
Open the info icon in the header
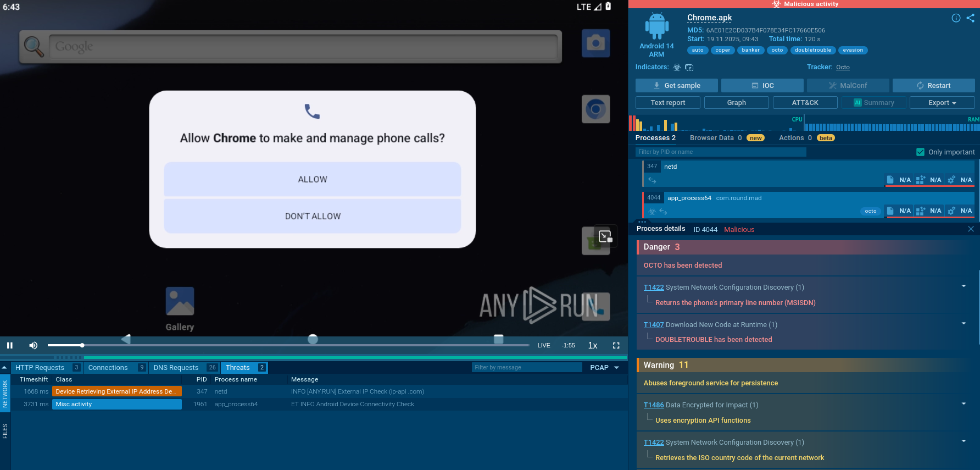tap(956, 18)
